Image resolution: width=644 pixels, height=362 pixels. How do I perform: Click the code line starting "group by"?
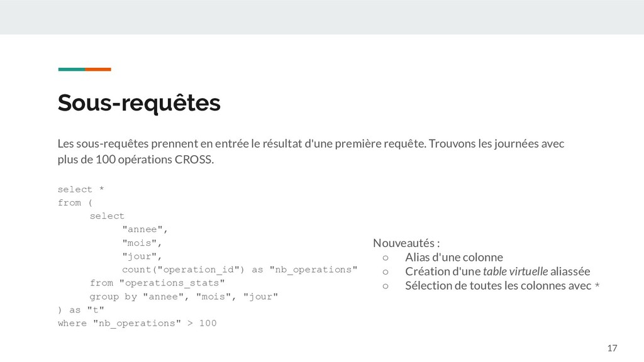tap(184, 297)
